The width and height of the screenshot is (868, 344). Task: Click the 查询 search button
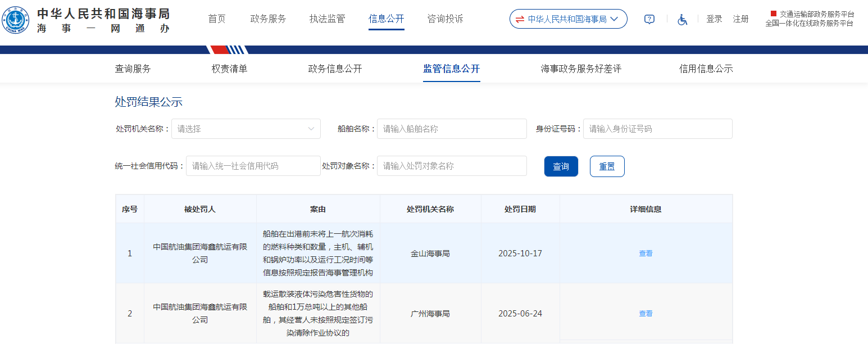coord(561,166)
